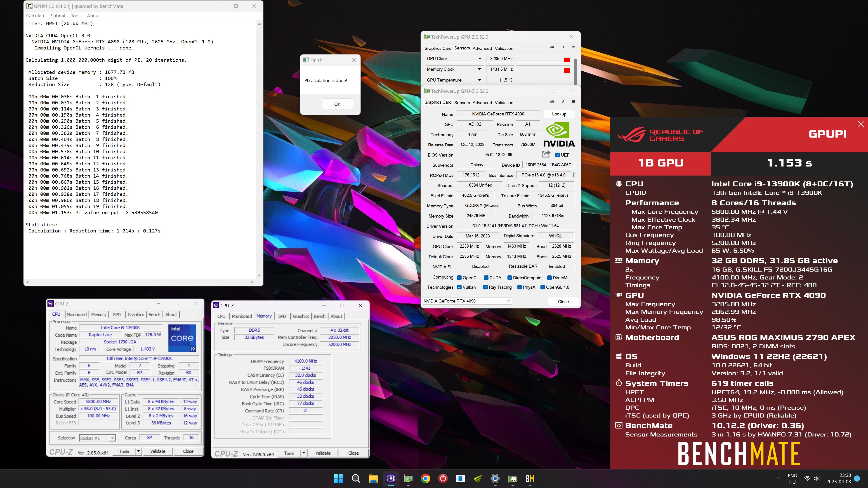
Task: Click screenshot camera icon in GPU-Z Sensors window
Action: [552, 47]
